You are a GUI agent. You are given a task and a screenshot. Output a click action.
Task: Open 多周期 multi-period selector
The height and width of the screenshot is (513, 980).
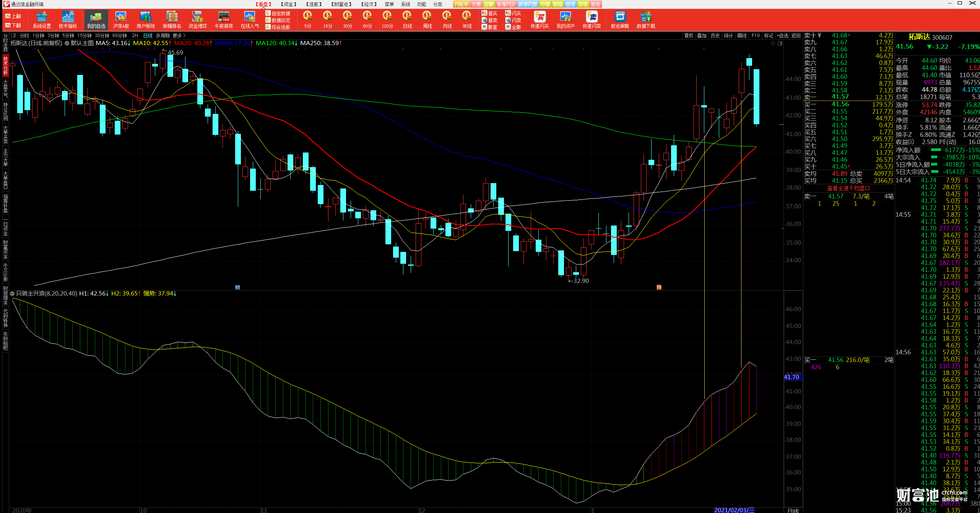tap(163, 36)
